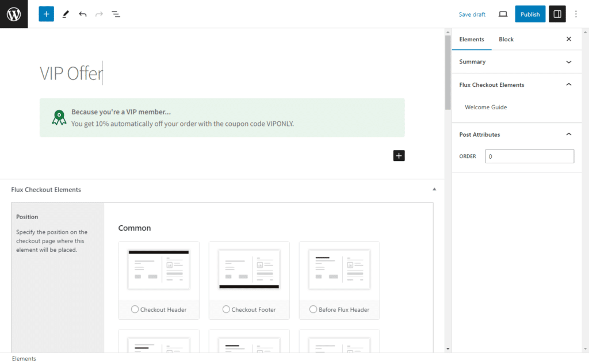Choose the Before Flux Header radio option
Image resolution: width=589 pixels, height=364 pixels.
pyautogui.click(x=313, y=309)
